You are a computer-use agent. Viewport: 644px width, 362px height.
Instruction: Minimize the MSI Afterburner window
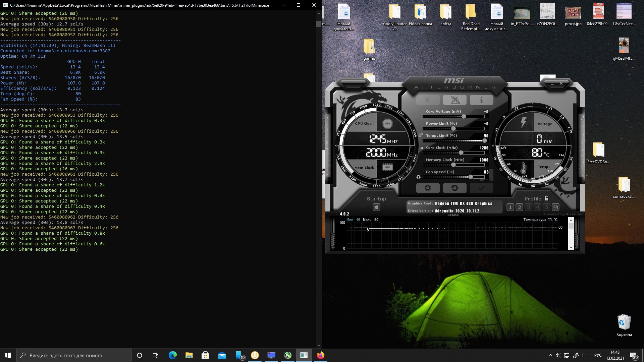tap(552, 84)
